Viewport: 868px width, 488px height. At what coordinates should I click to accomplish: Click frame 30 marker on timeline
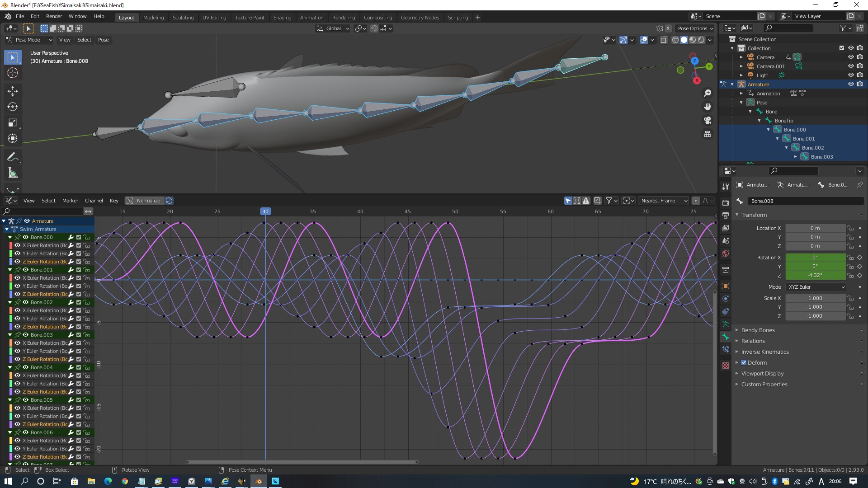click(x=265, y=211)
